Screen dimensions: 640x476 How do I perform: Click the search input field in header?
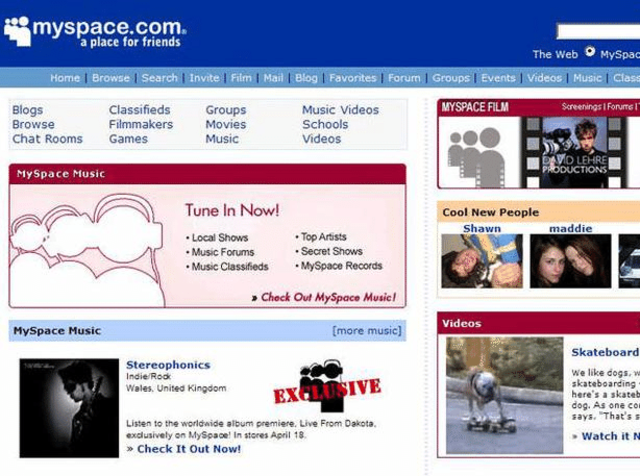point(598,31)
